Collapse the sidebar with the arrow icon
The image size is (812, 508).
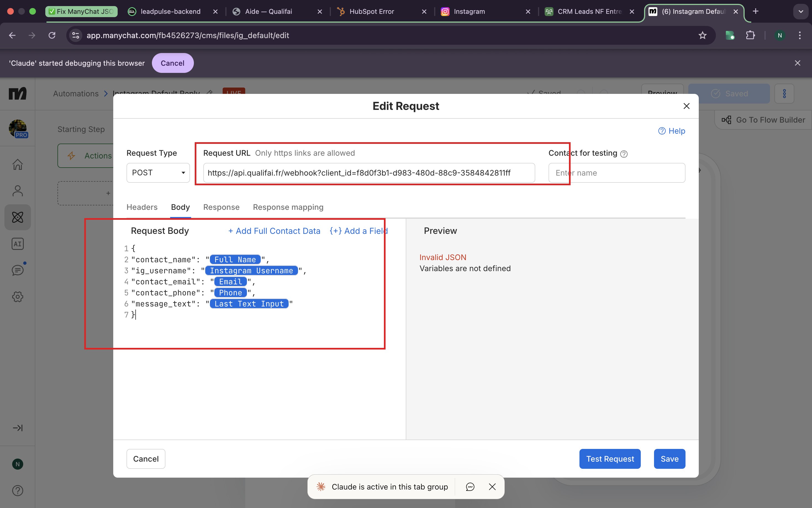pos(17,428)
